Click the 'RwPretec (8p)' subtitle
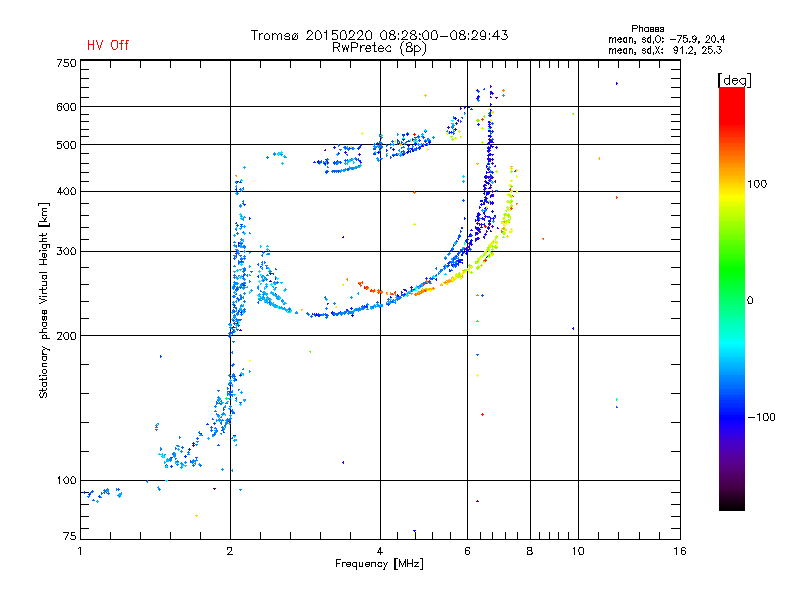Viewport: 800px width, 600px height. [379, 48]
